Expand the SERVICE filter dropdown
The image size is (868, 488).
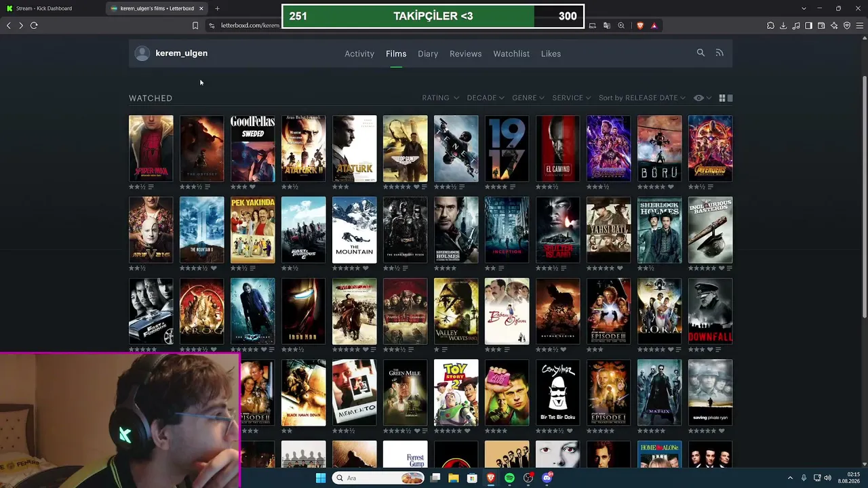(572, 98)
